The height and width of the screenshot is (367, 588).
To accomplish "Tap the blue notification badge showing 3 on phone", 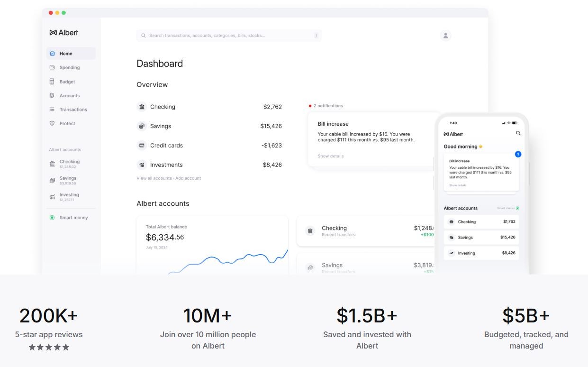I will [518, 155].
